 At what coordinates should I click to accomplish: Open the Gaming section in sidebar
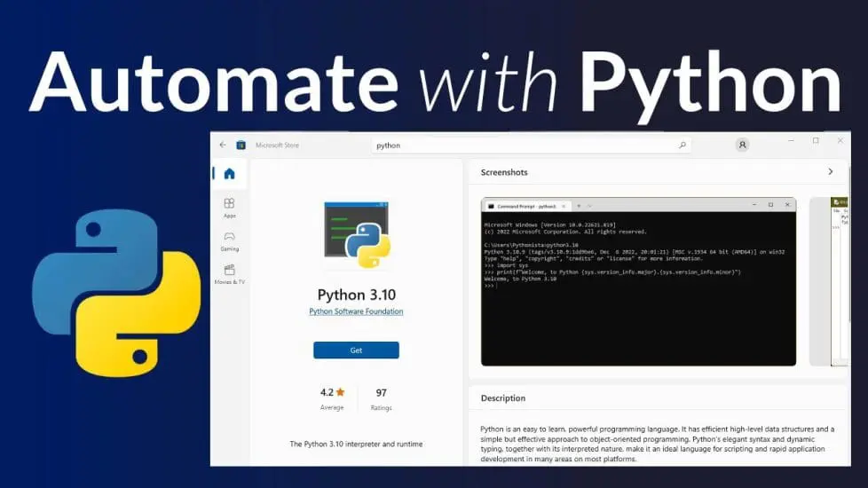point(229,242)
